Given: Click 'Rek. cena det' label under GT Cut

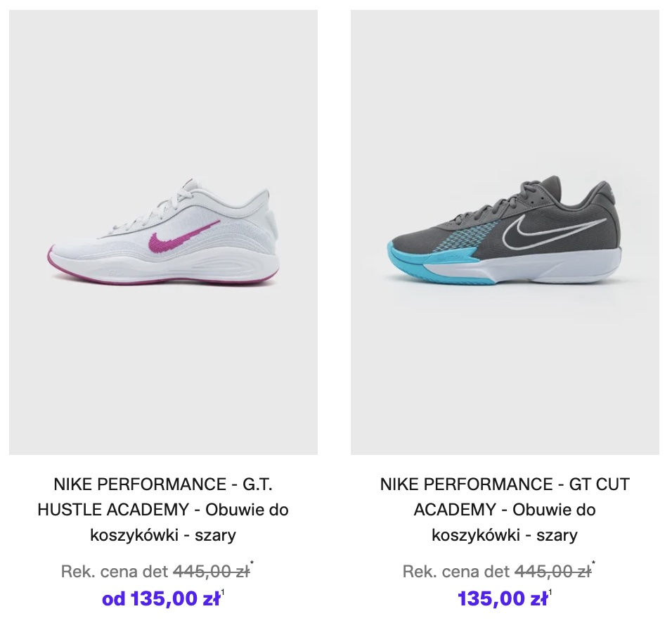Looking at the screenshot, I should click(456, 572).
